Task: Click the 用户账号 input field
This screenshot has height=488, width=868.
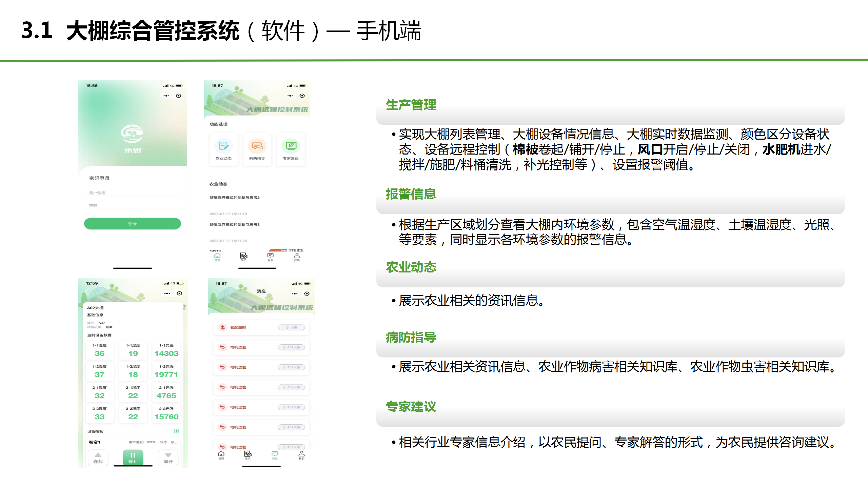Action: [132, 193]
